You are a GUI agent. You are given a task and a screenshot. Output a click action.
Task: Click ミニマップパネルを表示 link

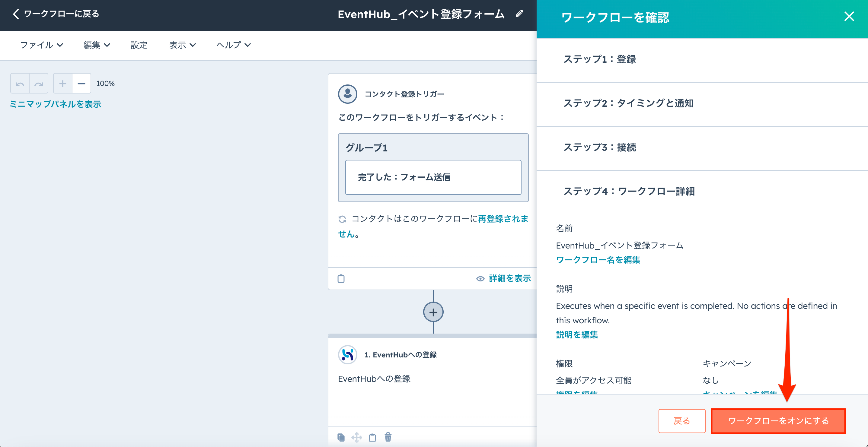(x=55, y=104)
